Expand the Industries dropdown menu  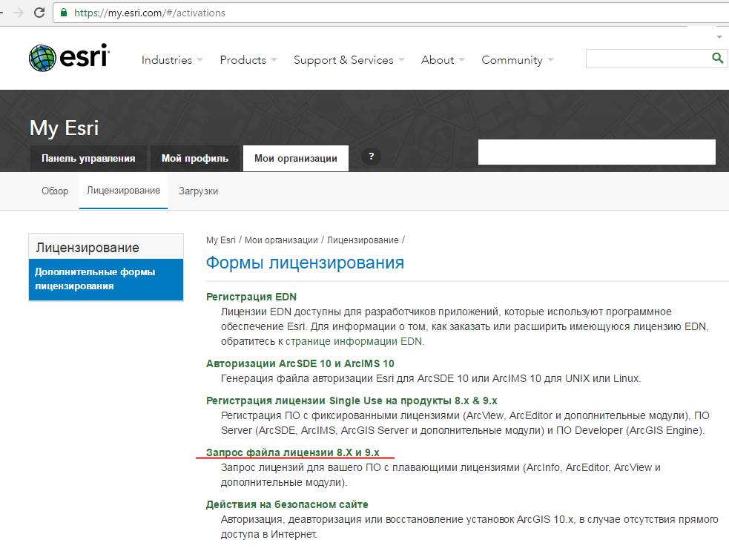pos(172,60)
